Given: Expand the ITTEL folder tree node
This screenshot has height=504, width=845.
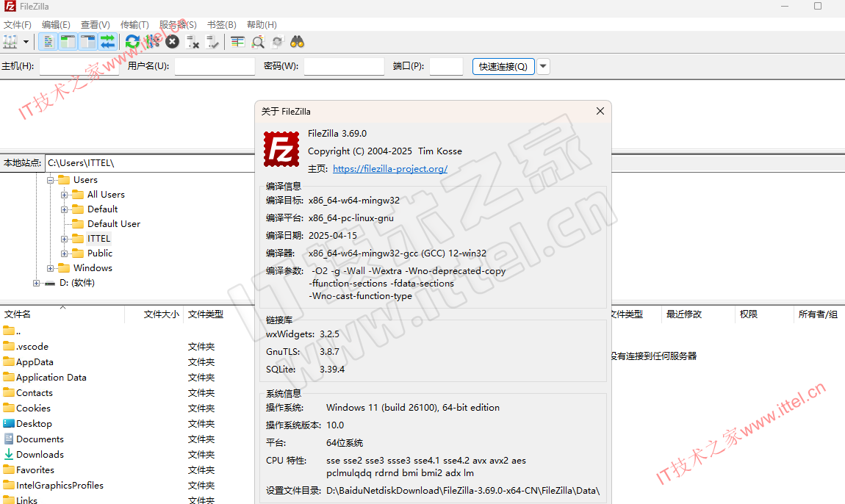Looking at the screenshot, I should pyautogui.click(x=64, y=239).
